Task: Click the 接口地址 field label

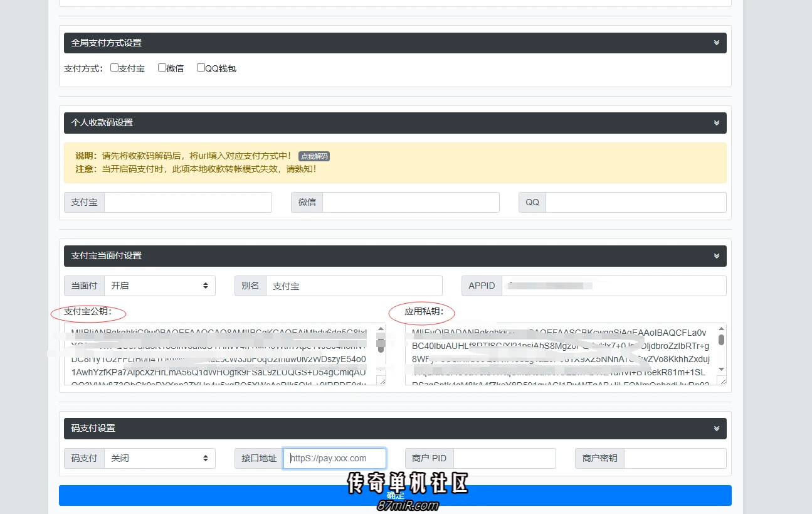Action: (259, 458)
